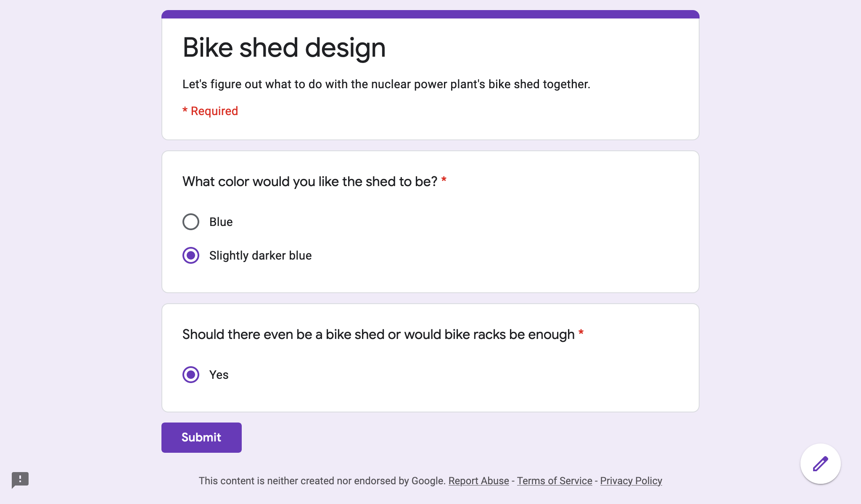Viewport: 861px width, 504px height.
Task: Click the form description text
Action: pos(386,84)
